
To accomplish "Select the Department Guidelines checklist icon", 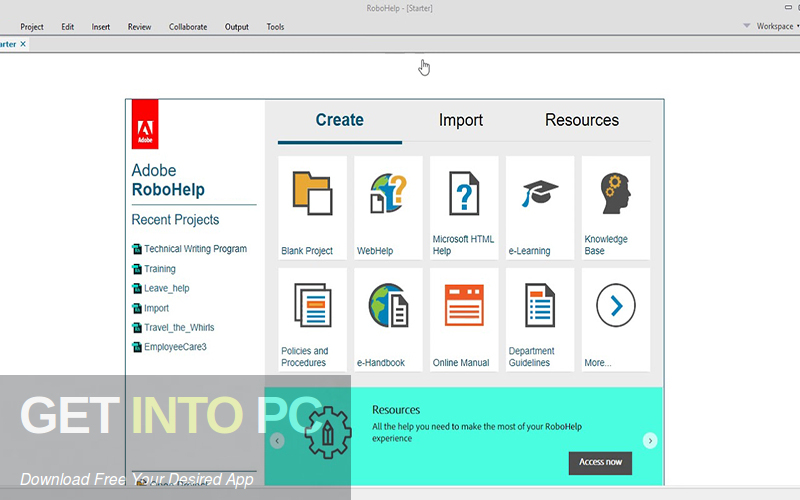I will coord(540,305).
